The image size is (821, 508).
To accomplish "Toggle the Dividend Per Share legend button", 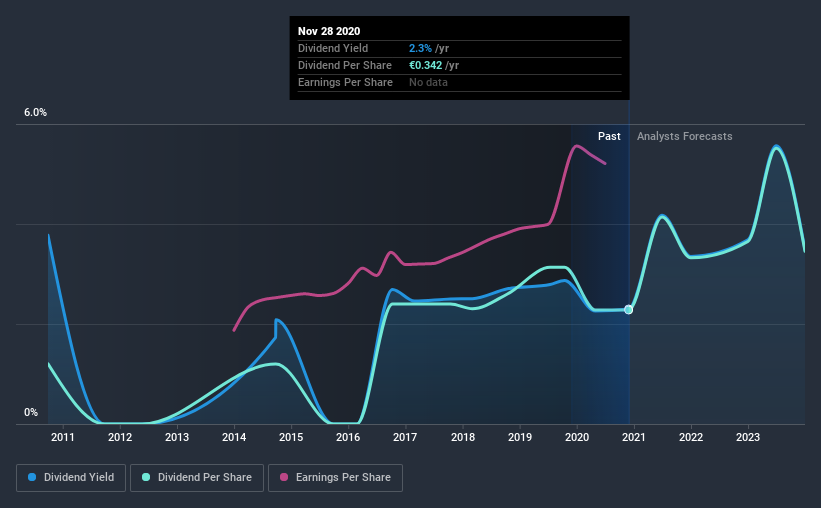I will [197, 478].
